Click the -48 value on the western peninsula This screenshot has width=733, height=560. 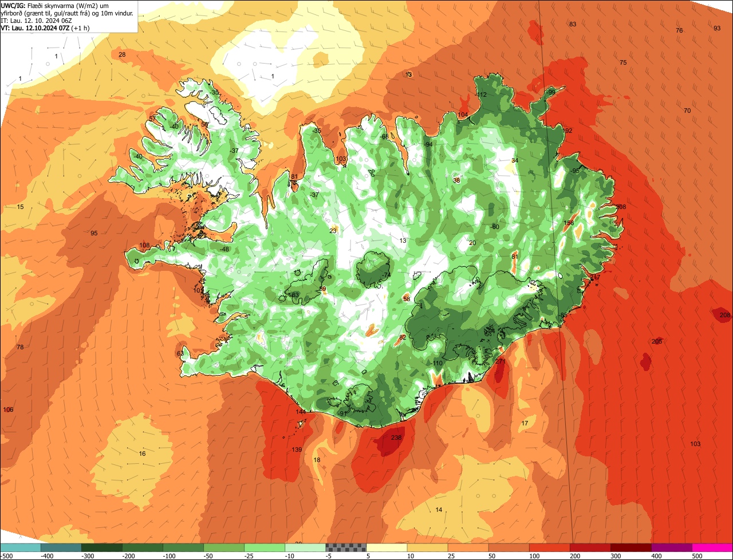(x=224, y=250)
